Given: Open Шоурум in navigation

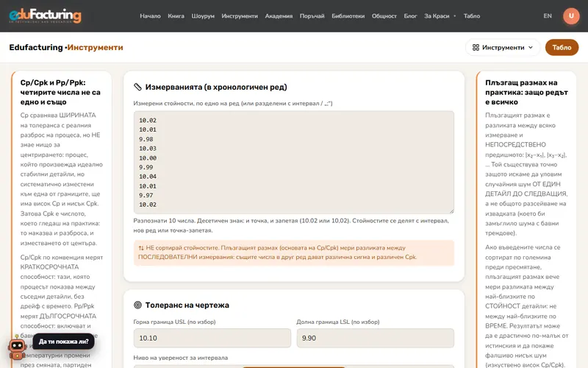Looking at the screenshot, I should pos(203,15).
